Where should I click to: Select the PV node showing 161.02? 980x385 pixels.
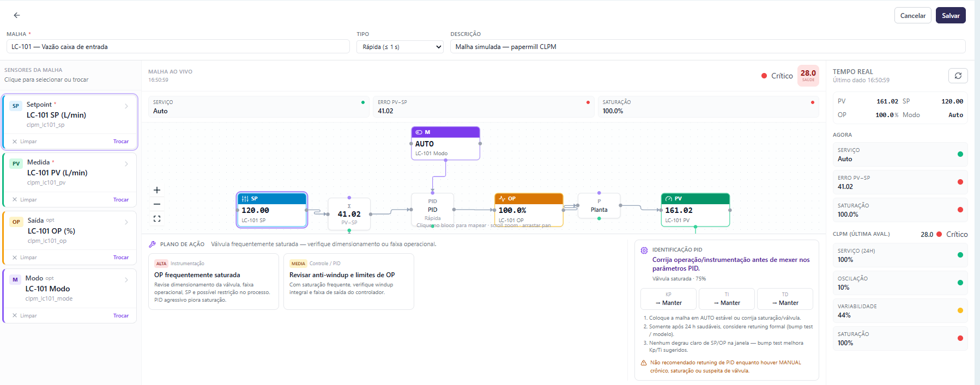click(x=695, y=210)
